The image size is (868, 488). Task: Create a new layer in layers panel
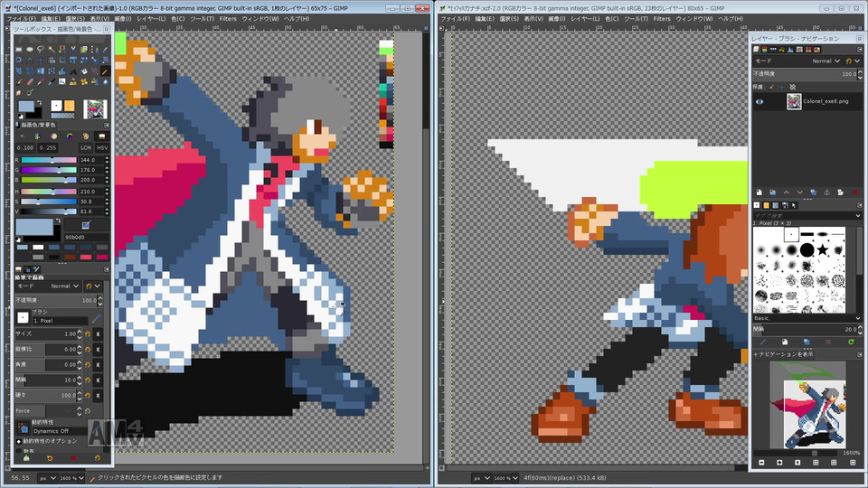[759, 192]
